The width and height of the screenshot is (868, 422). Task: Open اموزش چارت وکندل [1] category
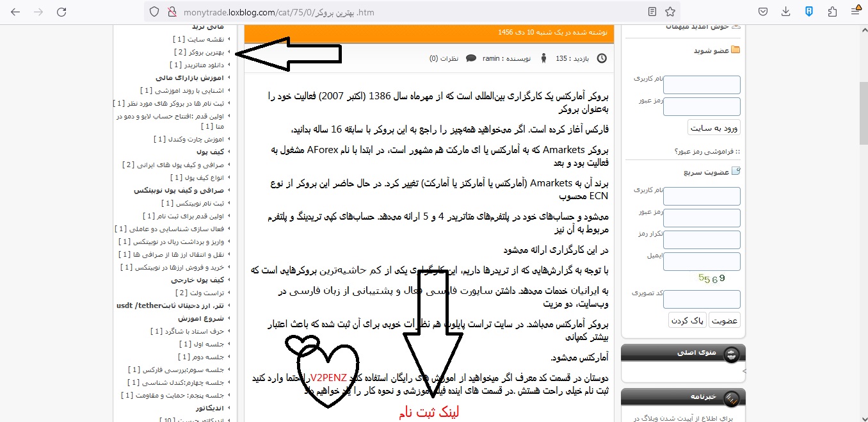tap(188, 139)
